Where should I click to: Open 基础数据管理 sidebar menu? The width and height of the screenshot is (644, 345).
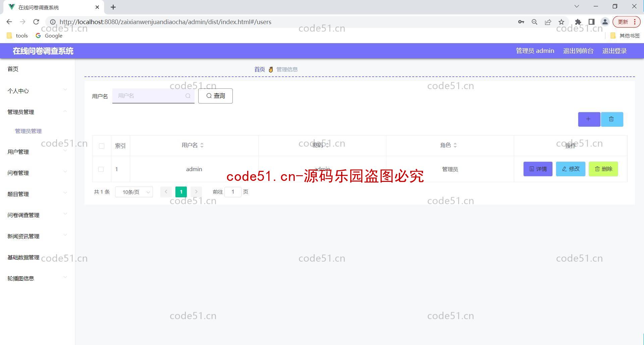[x=37, y=257]
